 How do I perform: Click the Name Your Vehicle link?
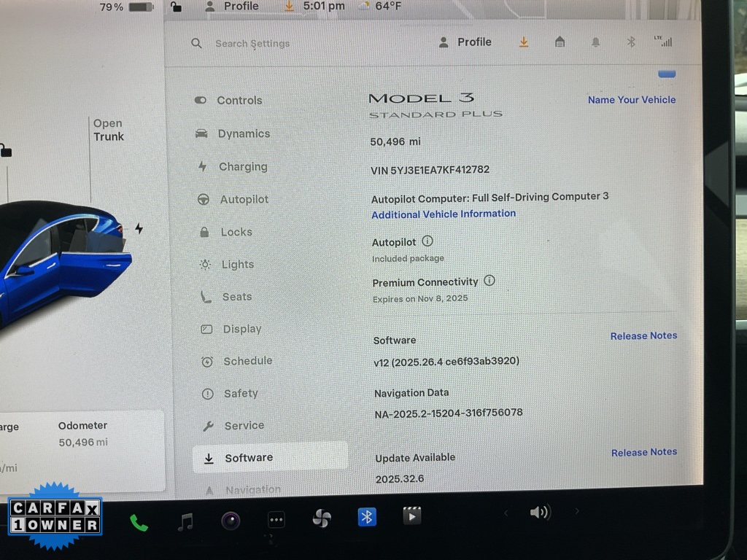pyautogui.click(x=632, y=100)
